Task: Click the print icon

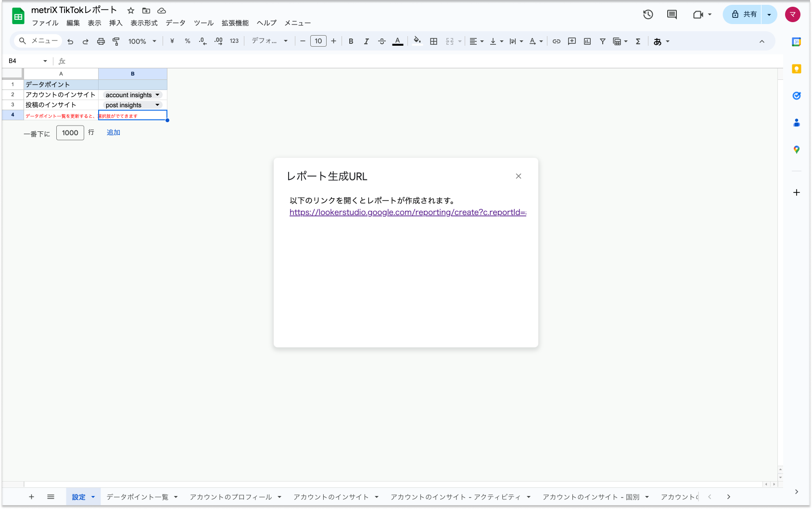Action: (x=101, y=41)
